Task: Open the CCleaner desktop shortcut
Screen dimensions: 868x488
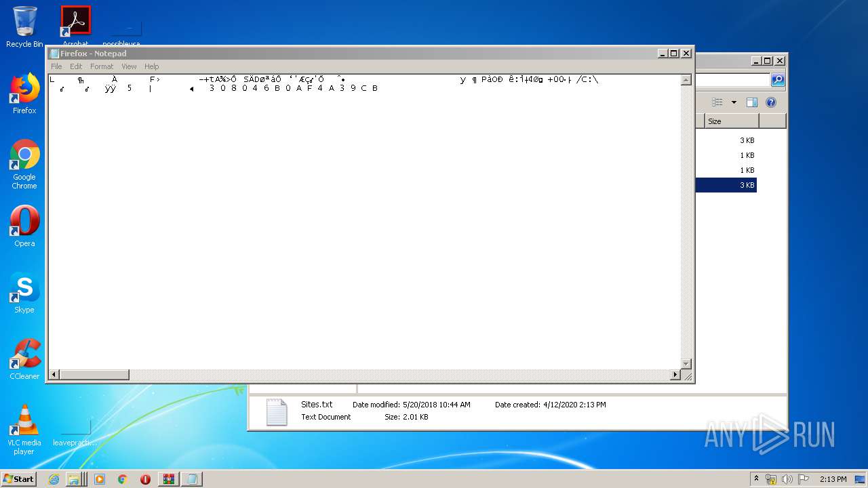Action: tap(24, 359)
